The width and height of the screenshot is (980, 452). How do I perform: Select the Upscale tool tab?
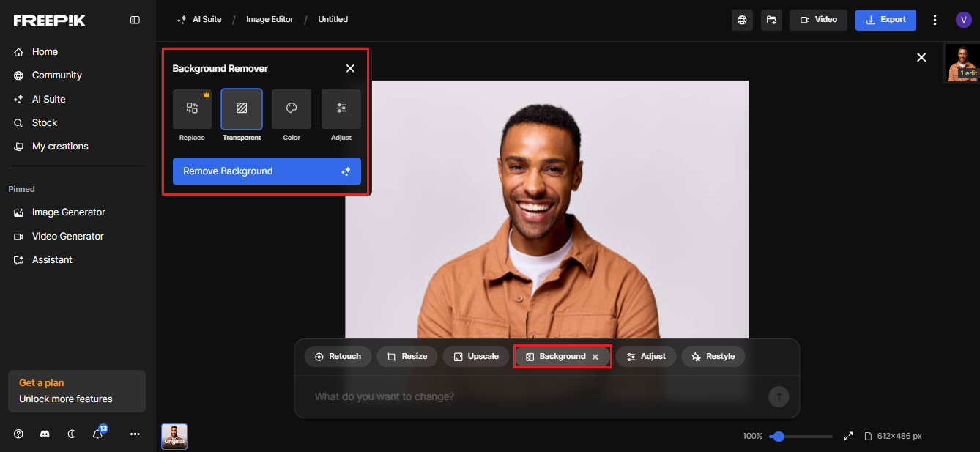click(475, 357)
